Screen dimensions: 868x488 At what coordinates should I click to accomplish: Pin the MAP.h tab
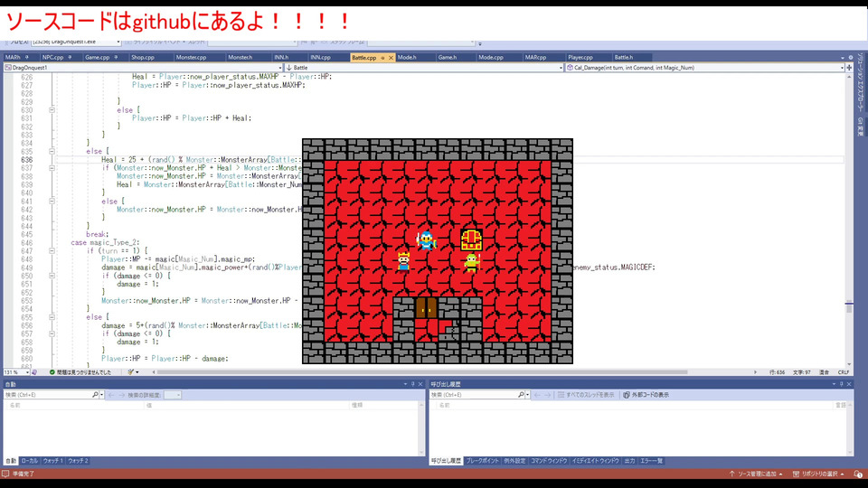[26, 58]
